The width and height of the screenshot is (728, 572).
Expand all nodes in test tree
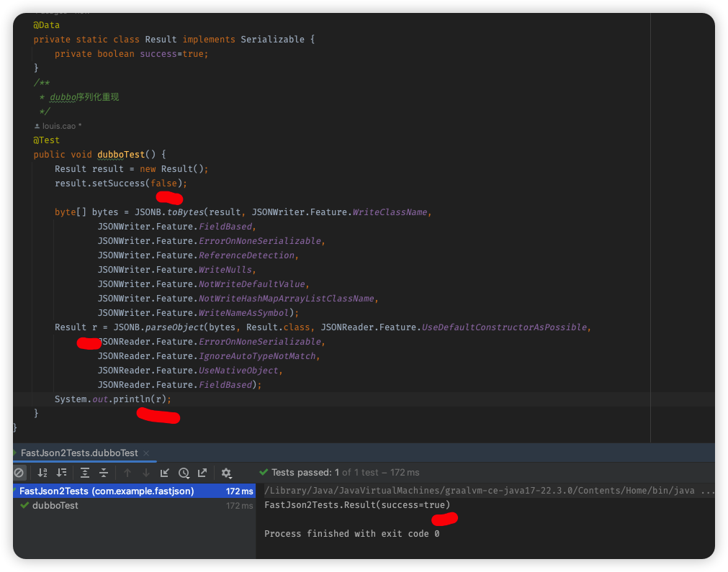(85, 472)
